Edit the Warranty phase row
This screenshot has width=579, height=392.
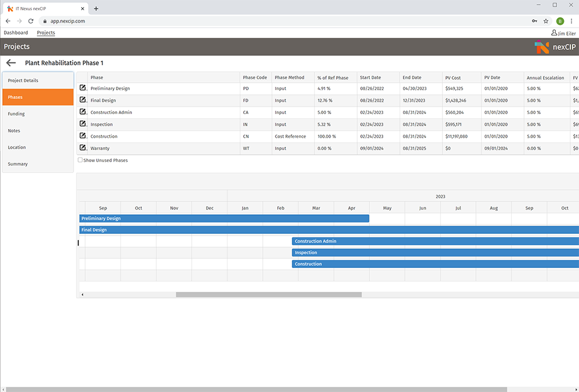83,148
